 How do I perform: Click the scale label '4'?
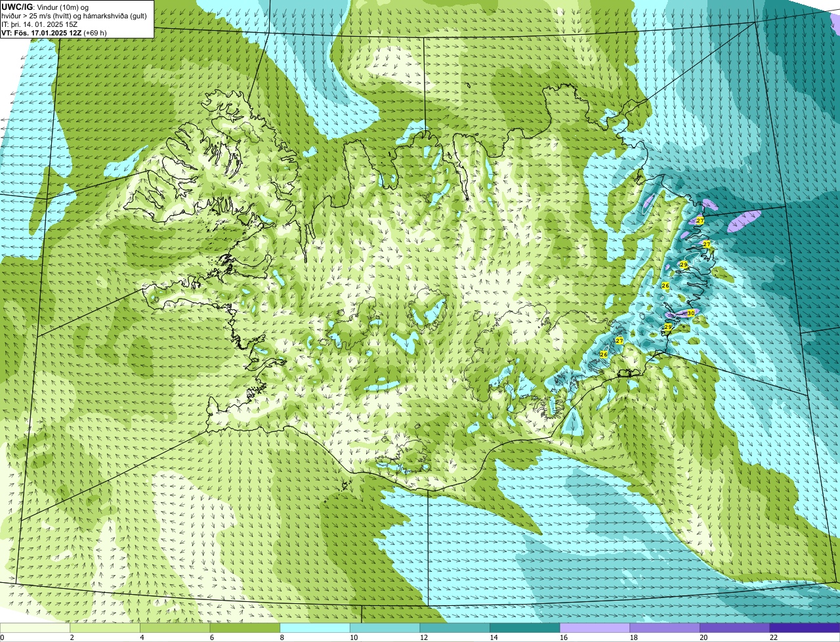click(142, 637)
